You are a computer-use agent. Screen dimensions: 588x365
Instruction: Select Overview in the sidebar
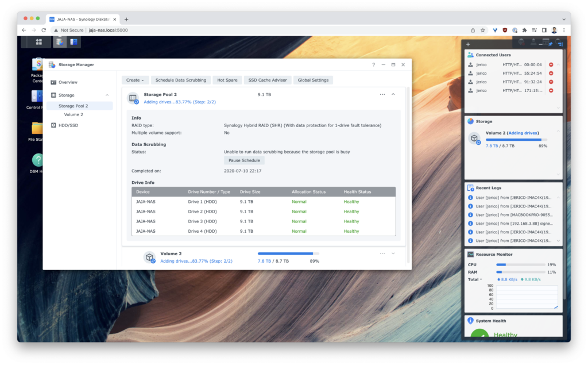[67, 82]
